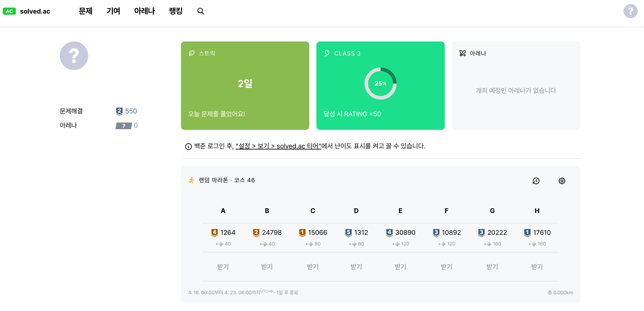Click the tier badge next to 550
644x311 pixels.
119,111
